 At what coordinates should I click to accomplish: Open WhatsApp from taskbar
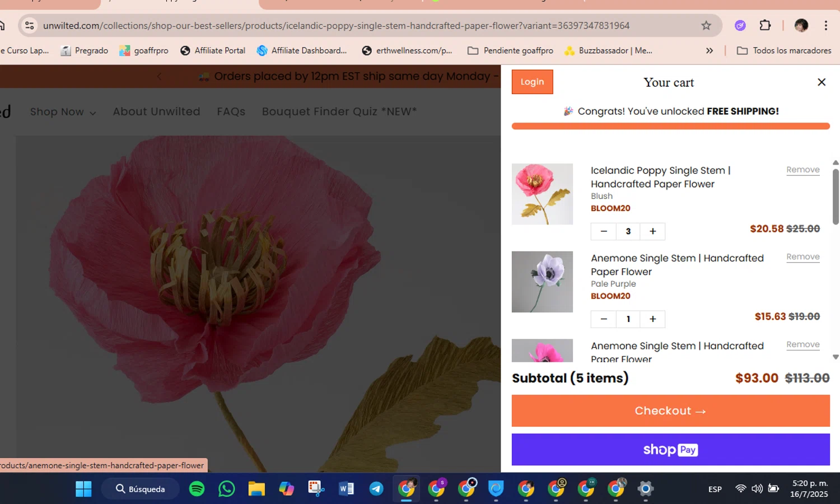tap(226, 489)
